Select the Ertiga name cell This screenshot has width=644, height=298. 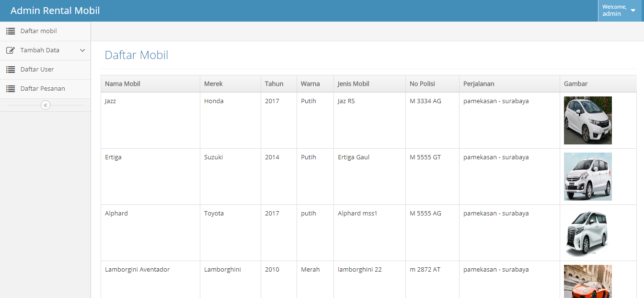[x=150, y=177]
